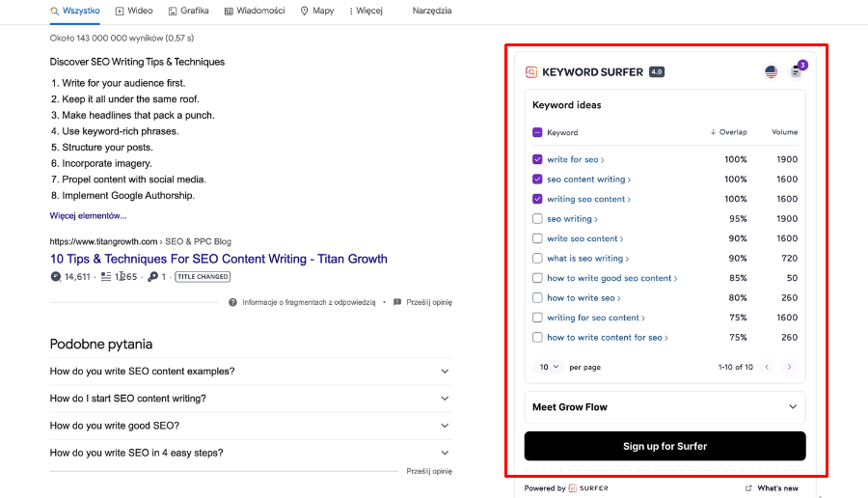Screen dimensions: 868x498
Task: Click the Overlap sort arrow
Action: coord(713,132)
